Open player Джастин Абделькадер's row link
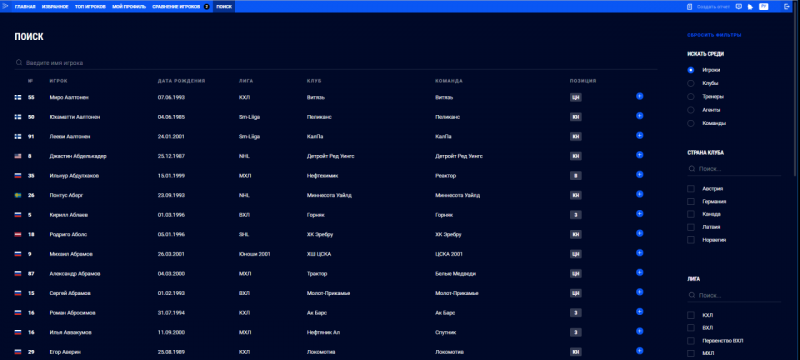The image size is (800, 360). [x=78, y=156]
